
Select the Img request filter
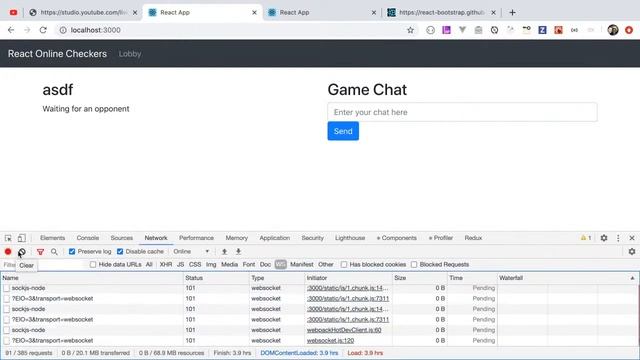(211, 264)
